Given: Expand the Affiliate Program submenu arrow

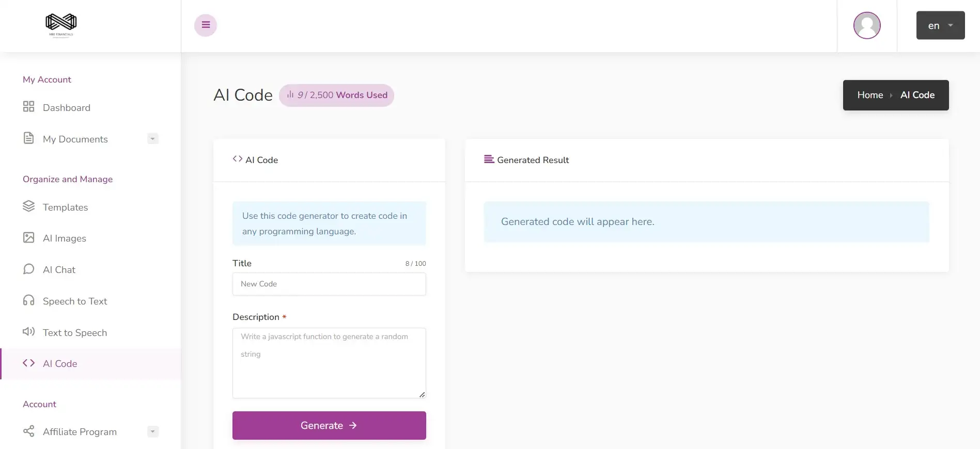Looking at the screenshot, I should click(152, 431).
